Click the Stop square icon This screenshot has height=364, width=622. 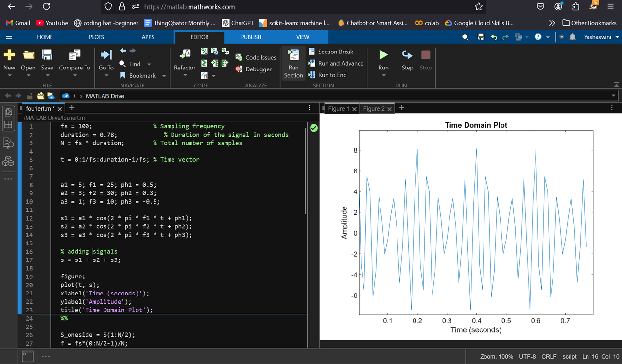tap(426, 54)
